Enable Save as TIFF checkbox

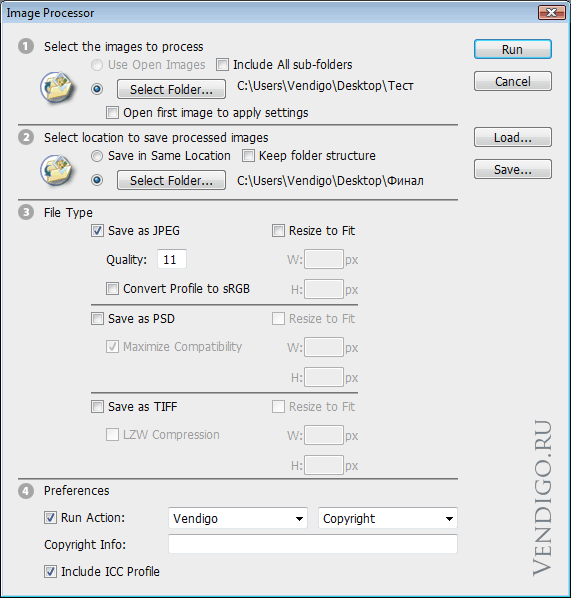tap(97, 407)
